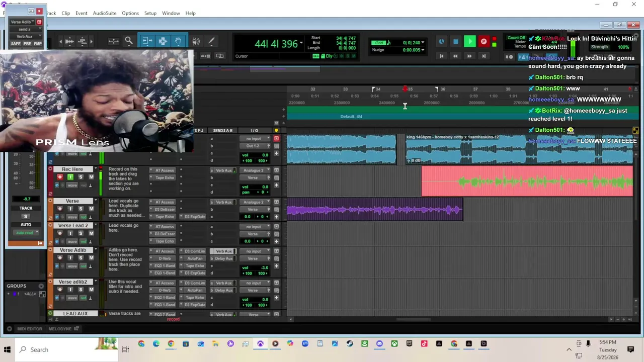This screenshot has width=644, height=362.
Task: Click the red Record transport button
Action: pos(484,42)
